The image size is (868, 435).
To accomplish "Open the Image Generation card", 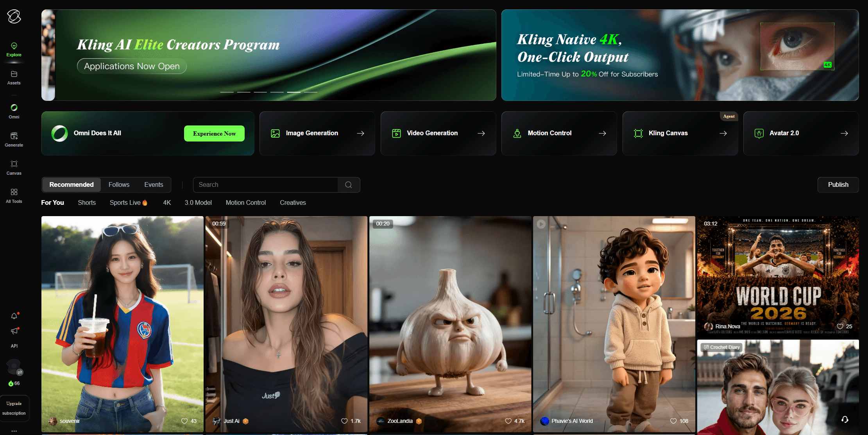I will point(317,133).
